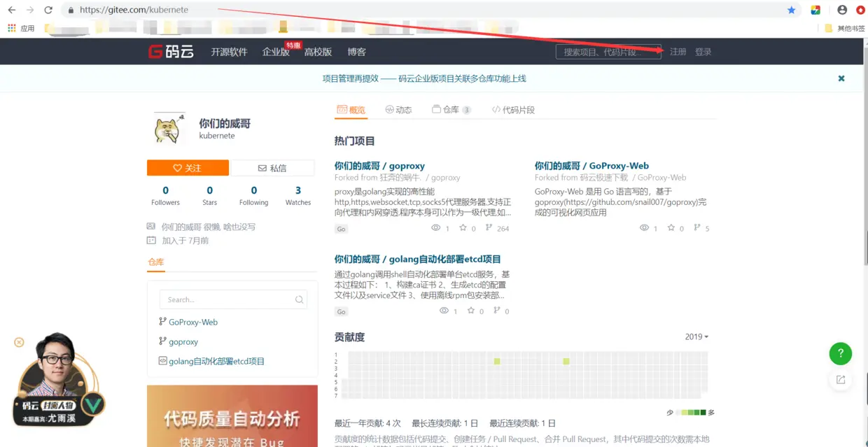The image size is (868, 447).
Task: Click the 私信 message button
Action: tap(272, 168)
